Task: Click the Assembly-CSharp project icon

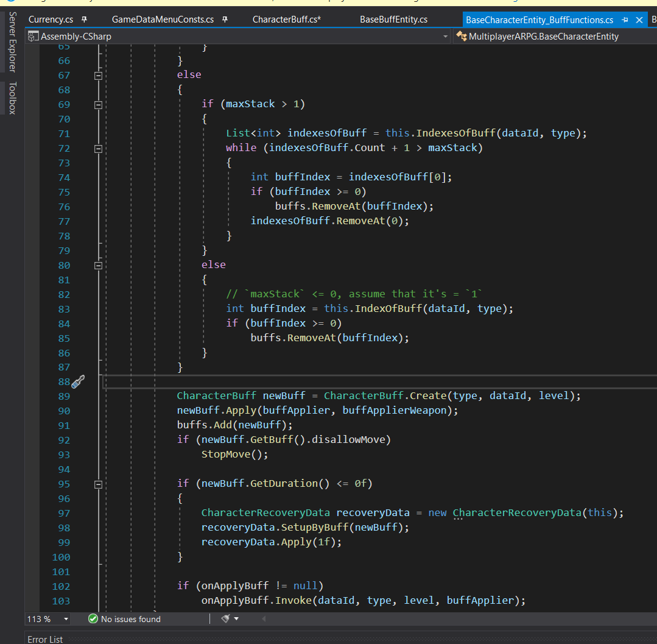Action: coord(33,37)
